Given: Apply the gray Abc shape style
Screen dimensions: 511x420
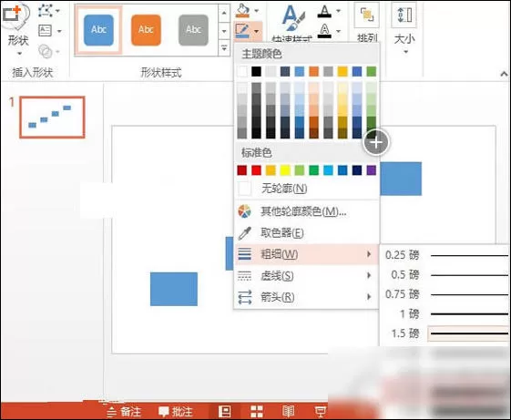Looking at the screenshot, I should [x=193, y=30].
